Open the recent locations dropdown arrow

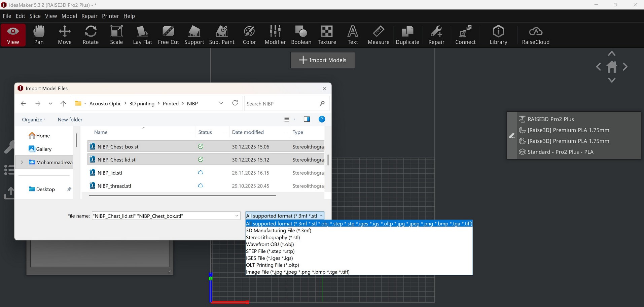point(50,104)
